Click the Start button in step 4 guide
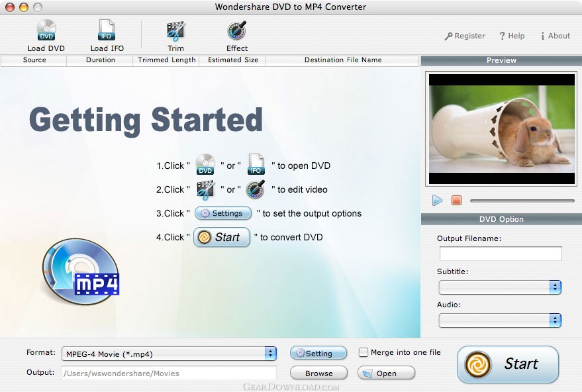582x392 pixels. (222, 237)
